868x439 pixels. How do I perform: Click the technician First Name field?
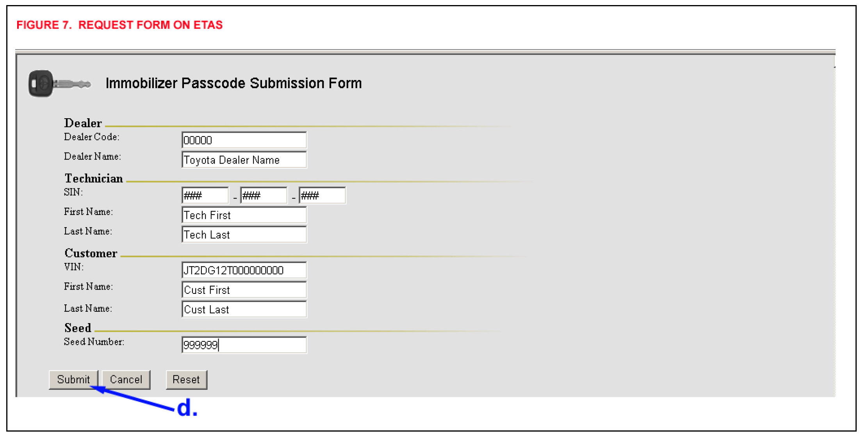click(244, 215)
